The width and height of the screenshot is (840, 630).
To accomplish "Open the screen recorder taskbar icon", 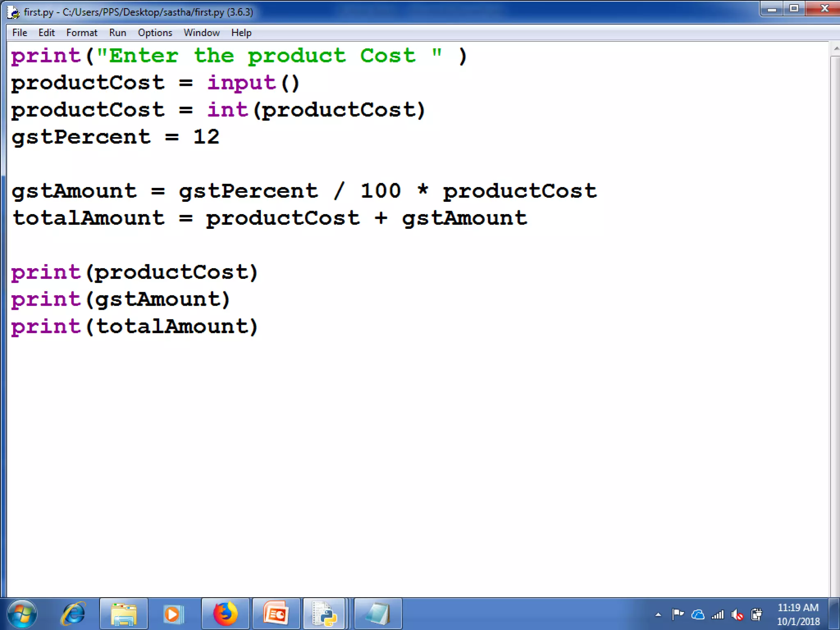I will [276, 614].
